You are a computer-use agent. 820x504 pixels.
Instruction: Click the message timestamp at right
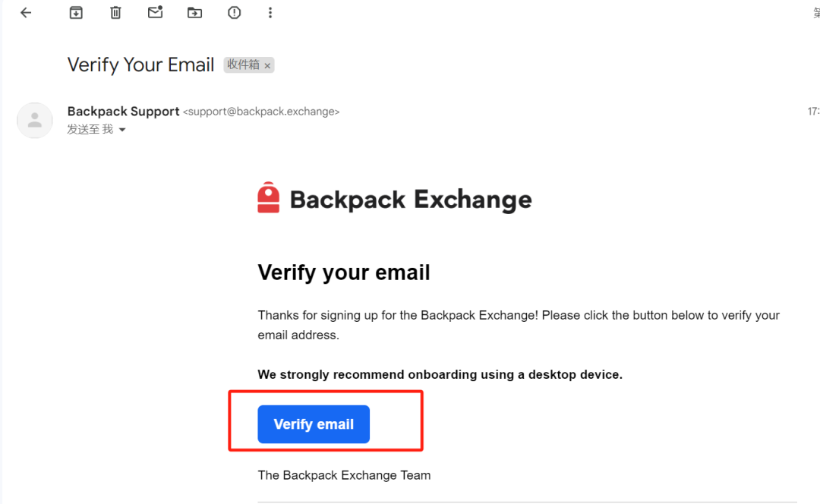click(813, 112)
